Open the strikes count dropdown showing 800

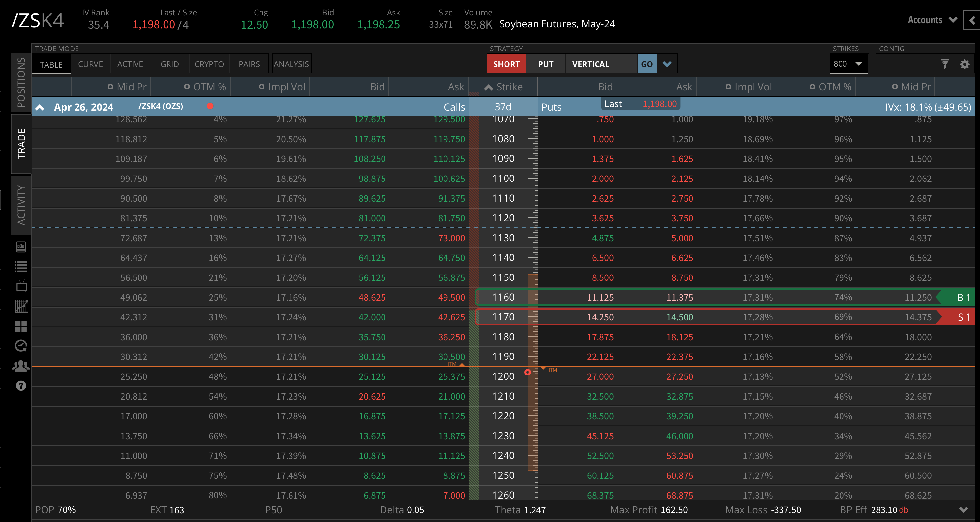click(x=848, y=64)
